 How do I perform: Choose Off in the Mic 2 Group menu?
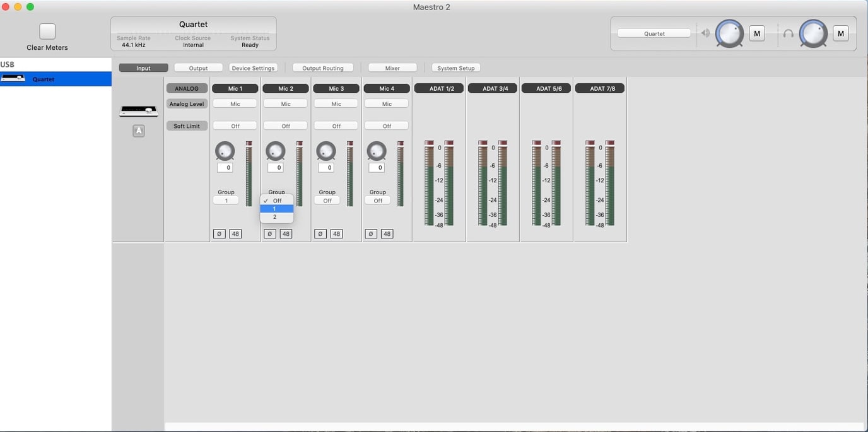[x=277, y=201]
